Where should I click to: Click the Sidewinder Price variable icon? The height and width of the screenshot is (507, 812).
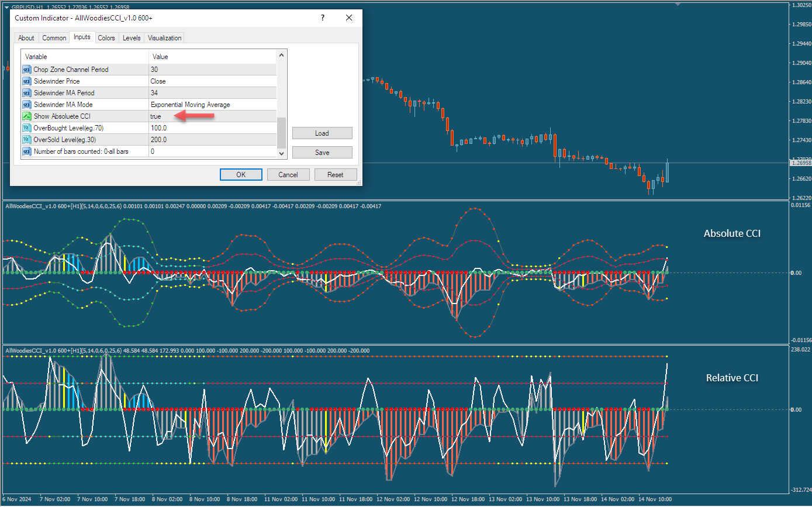coord(26,81)
